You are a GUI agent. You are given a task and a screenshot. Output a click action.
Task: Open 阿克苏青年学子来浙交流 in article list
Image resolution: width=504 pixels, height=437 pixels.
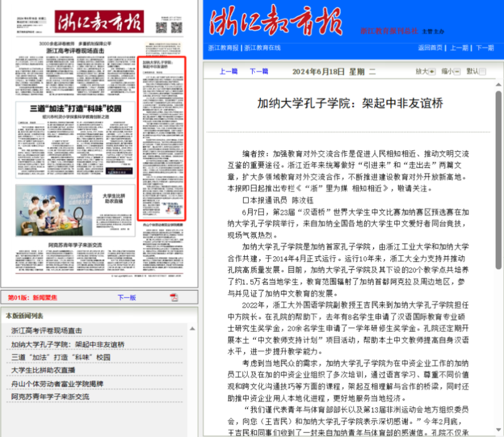50,397
